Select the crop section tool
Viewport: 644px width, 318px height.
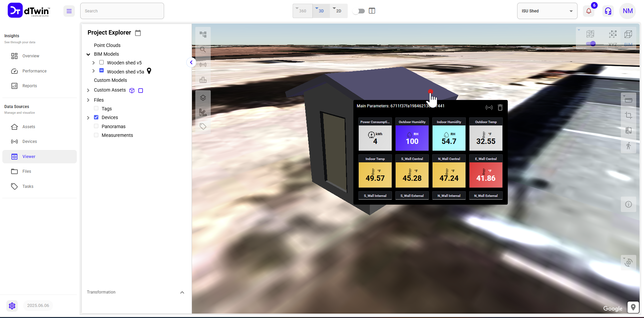point(629,115)
